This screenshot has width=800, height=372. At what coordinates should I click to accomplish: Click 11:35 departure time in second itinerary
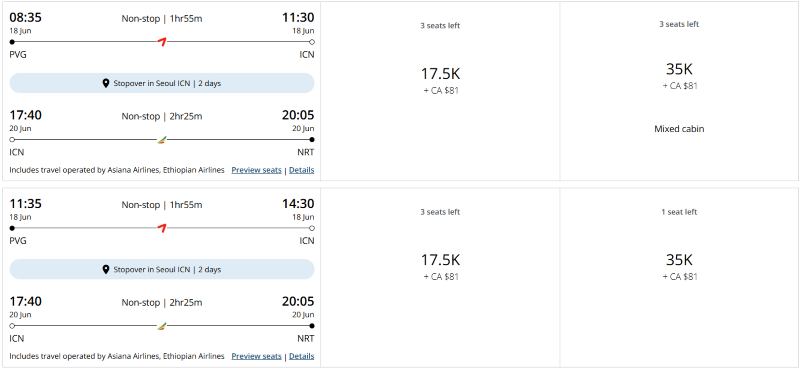[26, 204]
